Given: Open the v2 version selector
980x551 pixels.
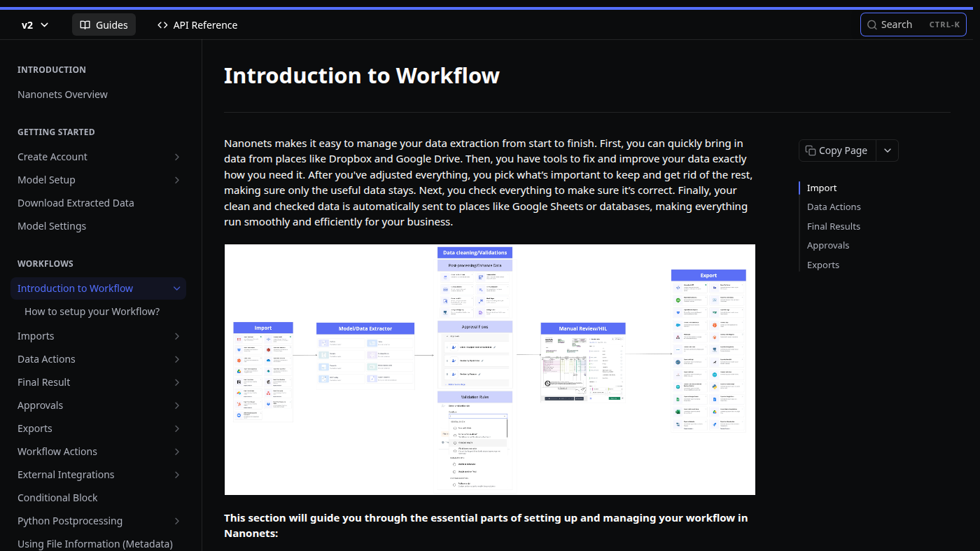Looking at the screenshot, I should click(x=35, y=25).
